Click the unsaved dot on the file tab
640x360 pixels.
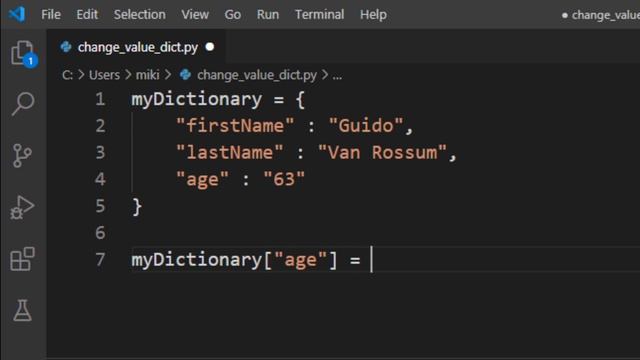click(210, 47)
